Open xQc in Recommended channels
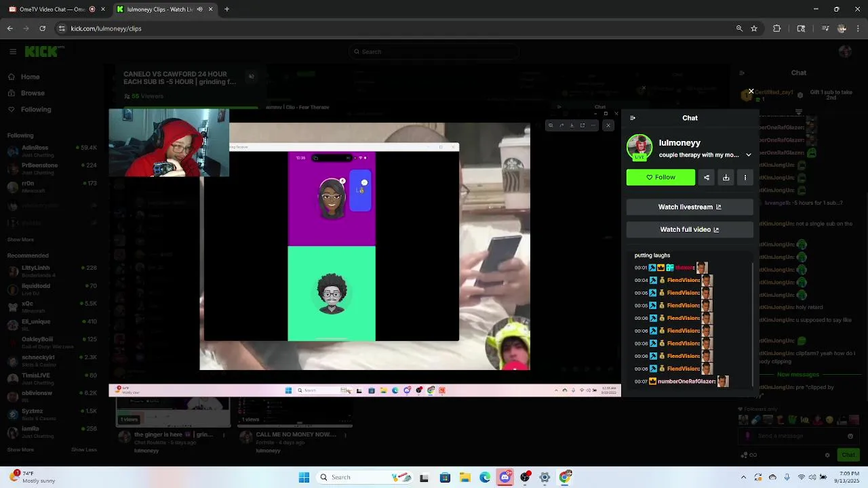This screenshot has width=868, height=488. tap(52, 307)
